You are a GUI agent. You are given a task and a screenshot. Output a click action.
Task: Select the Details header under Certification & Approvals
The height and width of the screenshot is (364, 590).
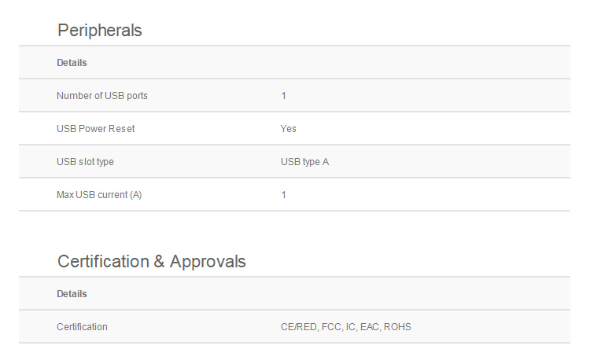[72, 294]
